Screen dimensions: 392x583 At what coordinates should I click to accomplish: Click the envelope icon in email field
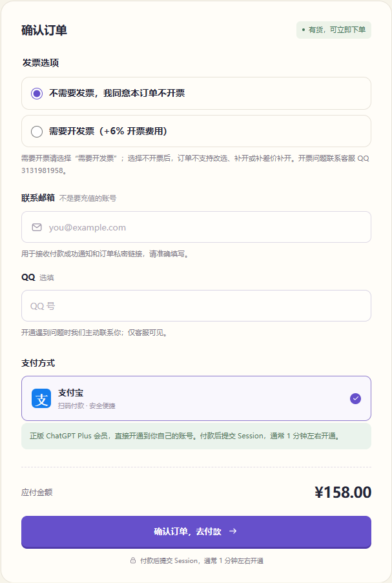point(37,227)
